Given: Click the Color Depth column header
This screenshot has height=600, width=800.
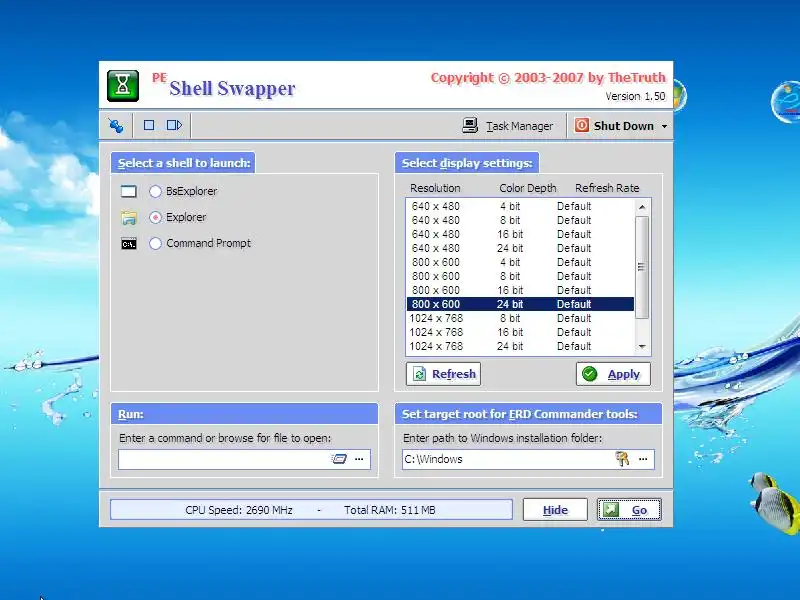Looking at the screenshot, I should pos(528,188).
